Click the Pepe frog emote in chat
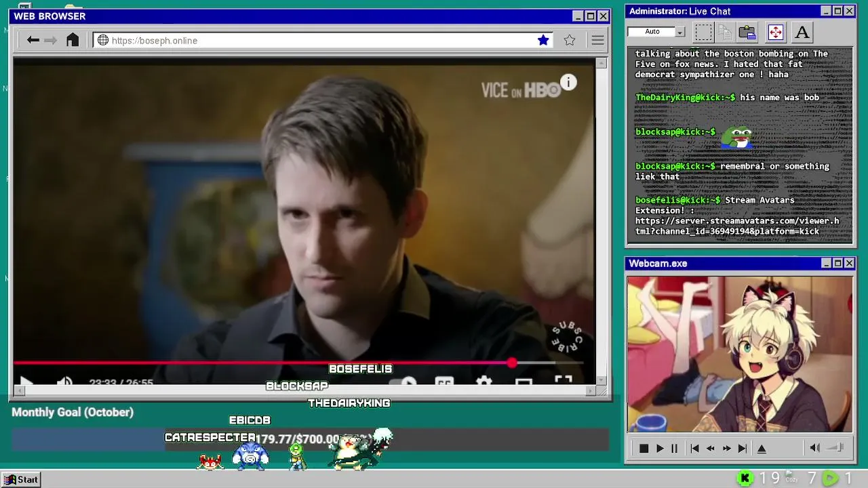The height and width of the screenshot is (488, 868). [x=736, y=136]
